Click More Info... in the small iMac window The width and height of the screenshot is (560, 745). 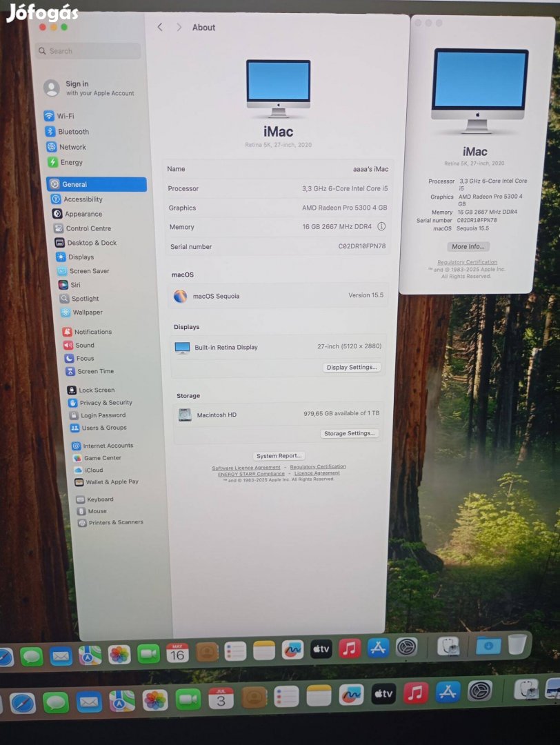click(468, 246)
